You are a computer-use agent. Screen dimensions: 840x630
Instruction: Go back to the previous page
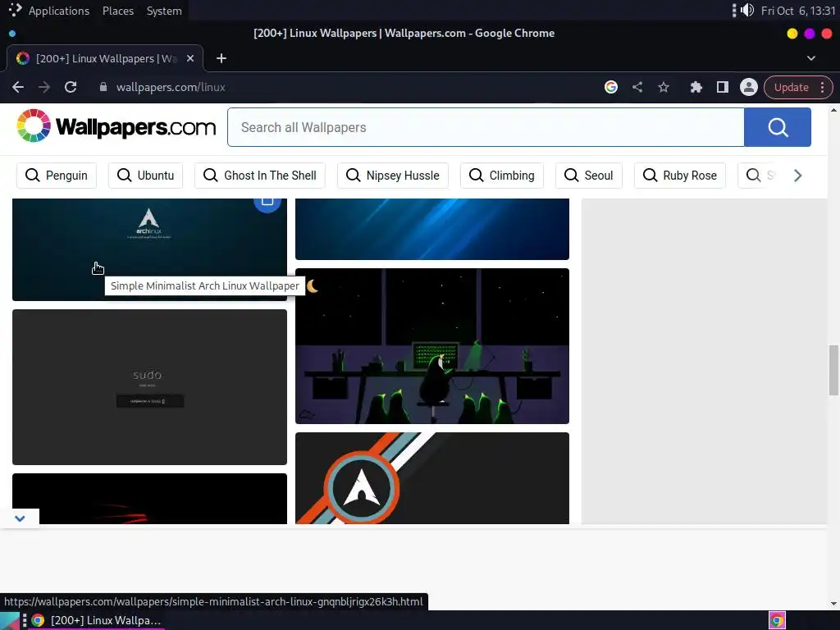18,87
